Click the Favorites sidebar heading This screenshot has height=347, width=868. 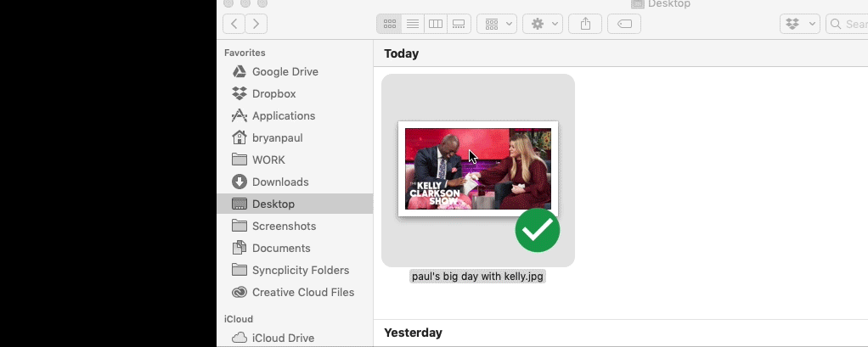click(x=245, y=53)
